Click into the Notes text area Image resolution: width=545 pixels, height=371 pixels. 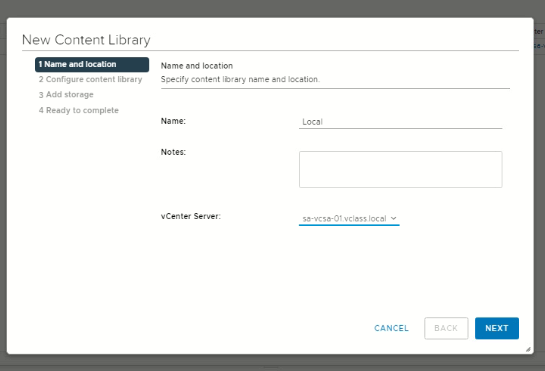(x=400, y=169)
